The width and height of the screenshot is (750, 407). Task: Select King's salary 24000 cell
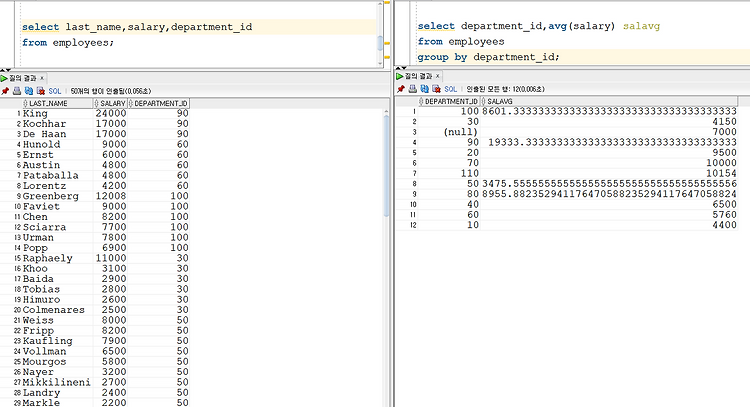coord(110,113)
